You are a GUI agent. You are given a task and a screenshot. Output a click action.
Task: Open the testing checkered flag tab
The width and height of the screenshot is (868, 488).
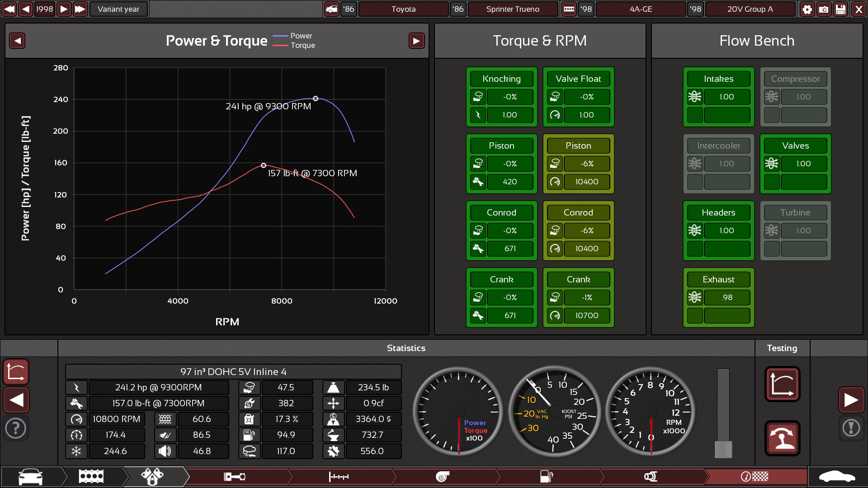[754, 477]
